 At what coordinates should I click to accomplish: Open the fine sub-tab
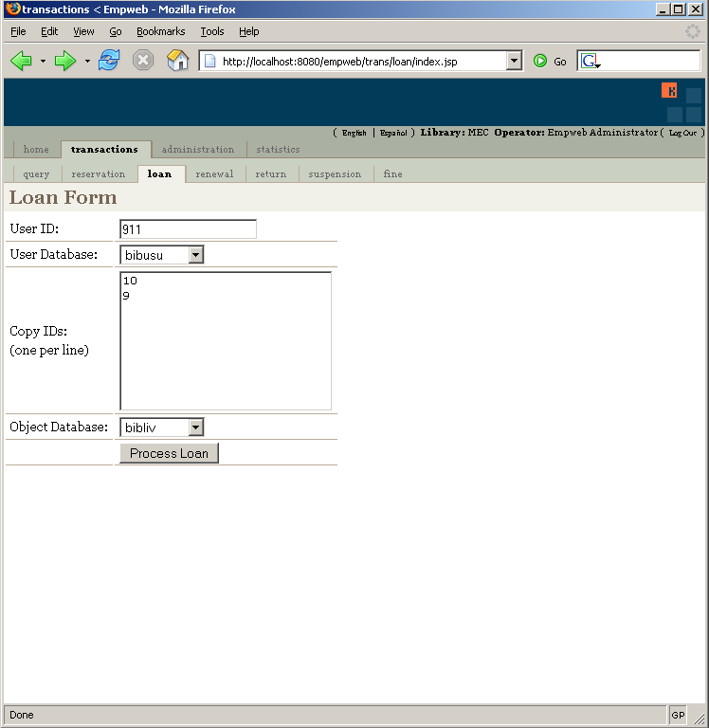(392, 174)
